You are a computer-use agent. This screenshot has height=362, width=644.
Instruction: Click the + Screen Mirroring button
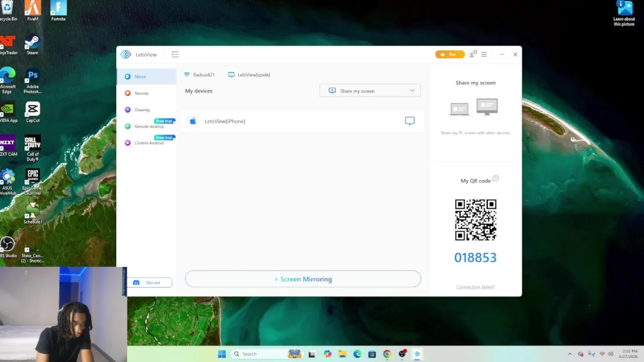tap(303, 279)
